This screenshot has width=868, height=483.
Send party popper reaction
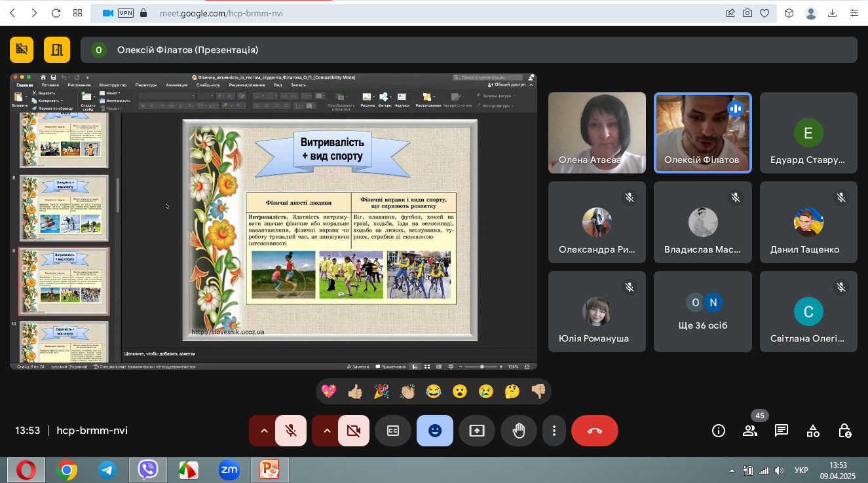pyautogui.click(x=381, y=391)
